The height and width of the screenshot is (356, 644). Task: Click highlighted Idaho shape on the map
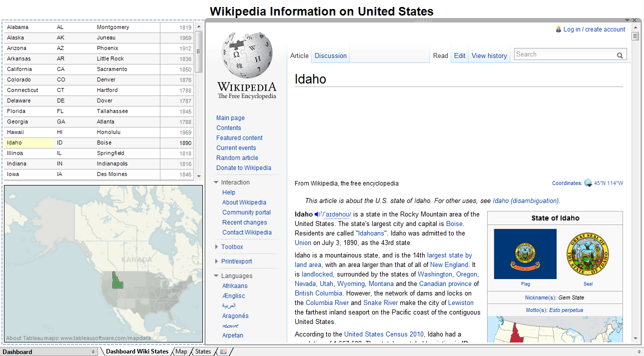click(x=117, y=280)
